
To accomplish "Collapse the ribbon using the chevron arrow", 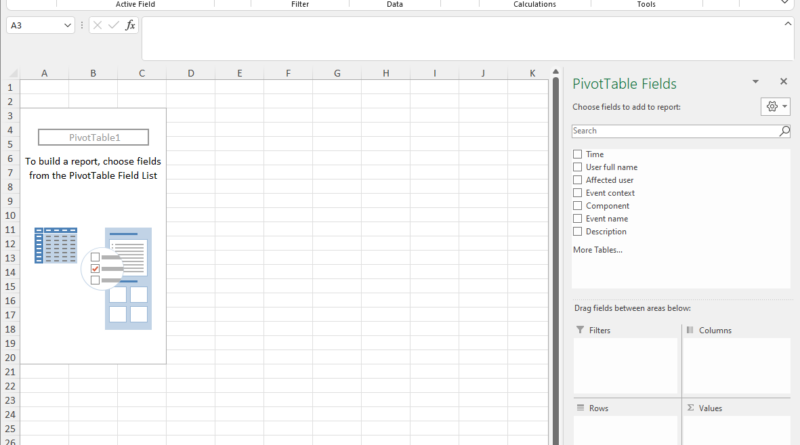I will pyautogui.click(x=785, y=3).
